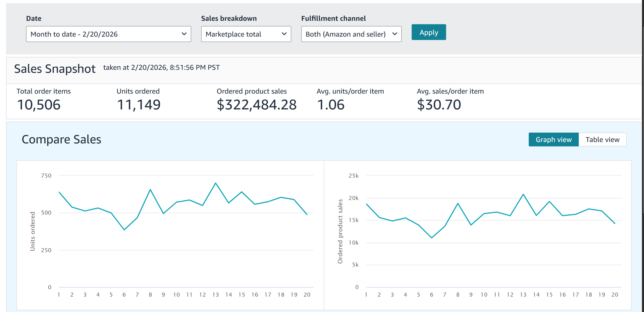Click the Compare Sales heading
The width and height of the screenshot is (644, 312).
[x=61, y=139]
